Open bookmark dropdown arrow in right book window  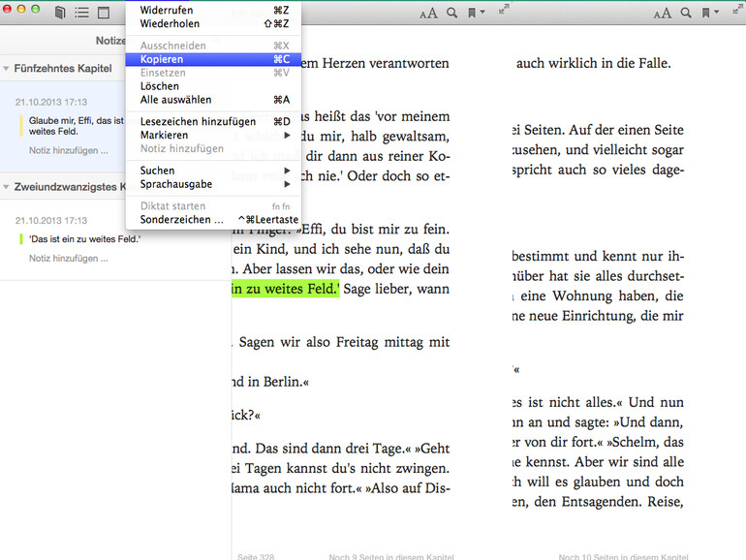[717, 13]
